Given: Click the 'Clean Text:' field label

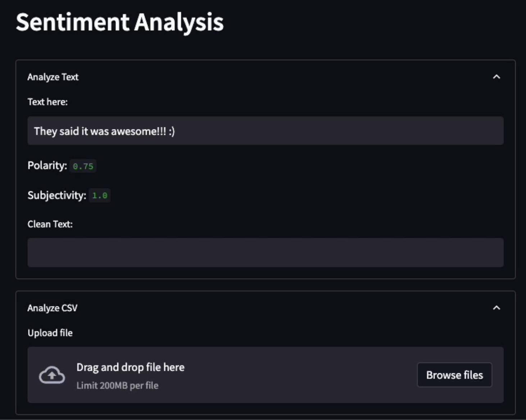Looking at the screenshot, I should [x=50, y=224].
